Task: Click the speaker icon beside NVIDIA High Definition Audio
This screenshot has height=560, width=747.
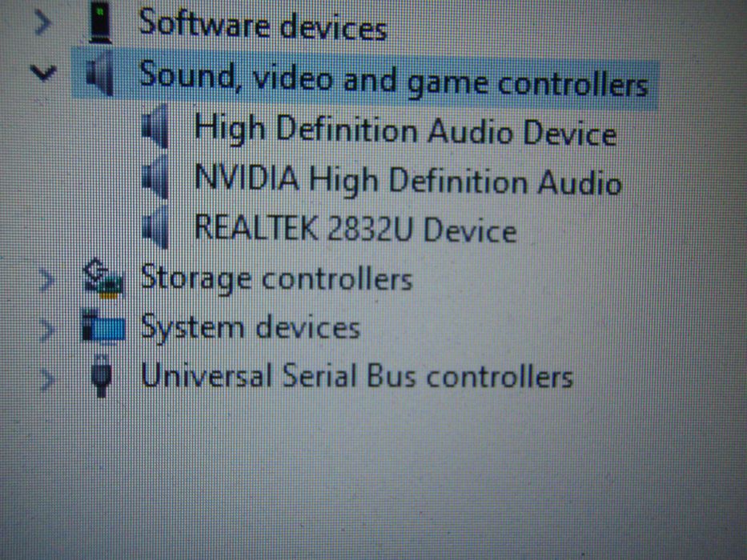Action: click(x=156, y=178)
